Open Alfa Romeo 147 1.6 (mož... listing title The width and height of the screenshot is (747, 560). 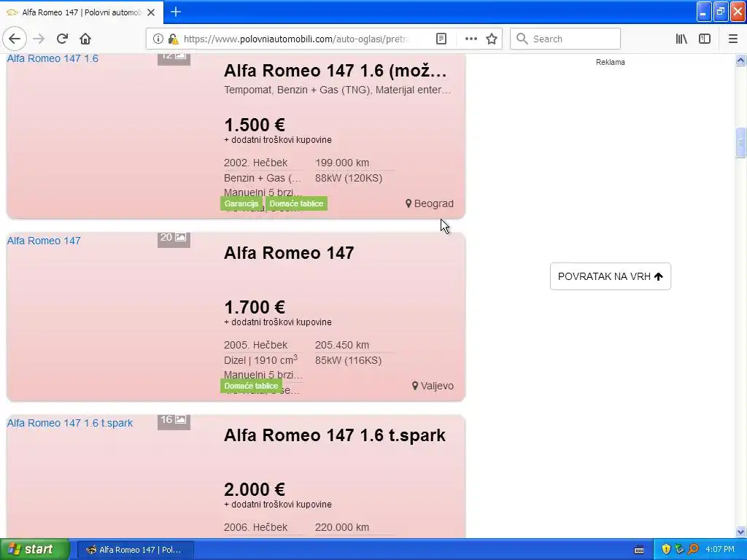[x=336, y=71]
